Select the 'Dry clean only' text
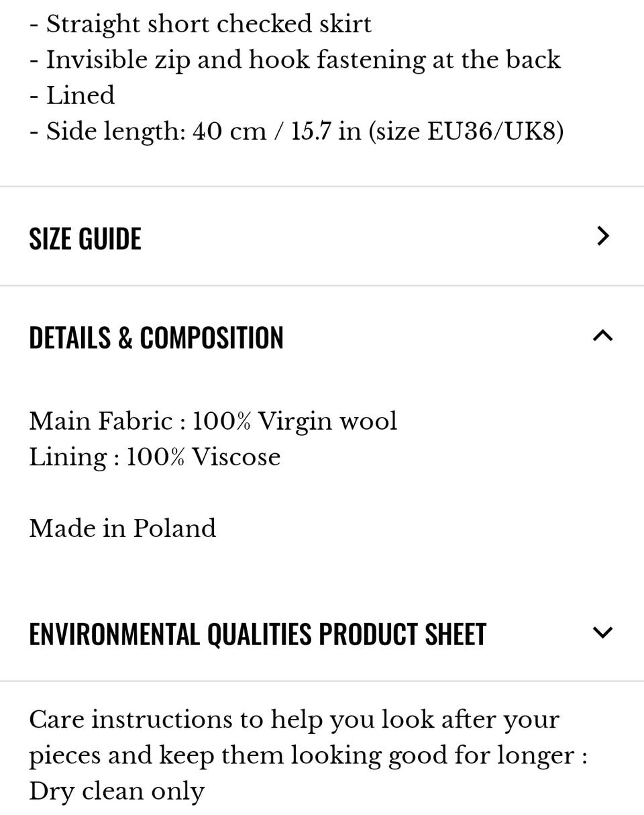The width and height of the screenshot is (644, 815). (117, 791)
